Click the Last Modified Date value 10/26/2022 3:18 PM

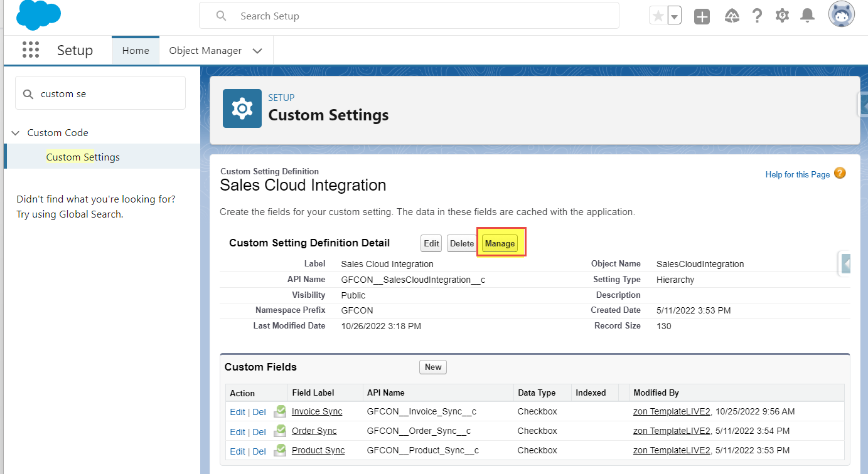381,326
